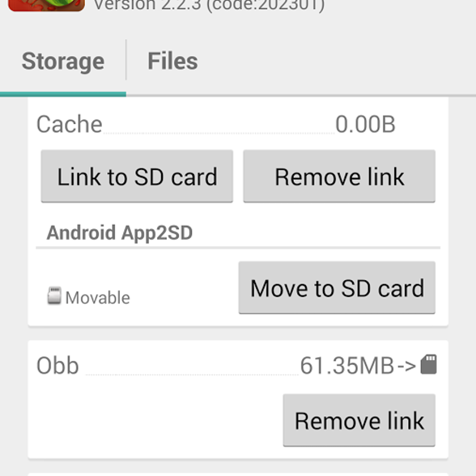Select the Obb row label
Viewport: 476px width, 476px height.
click(58, 365)
